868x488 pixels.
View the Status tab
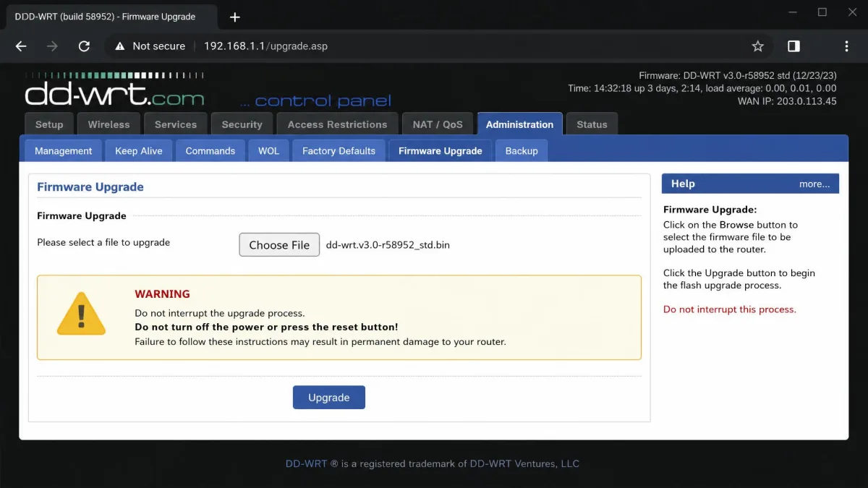592,124
